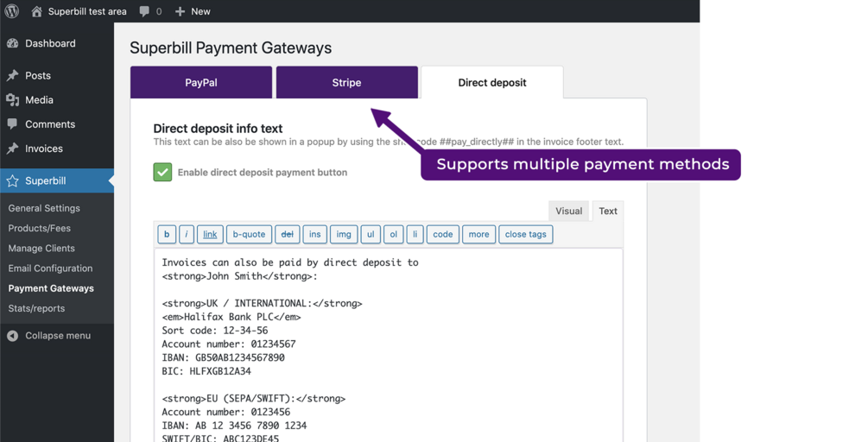The height and width of the screenshot is (442, 868).
Task: Click the Comments speech bubble sidebar icon
Action: click(x=12, y=124)
